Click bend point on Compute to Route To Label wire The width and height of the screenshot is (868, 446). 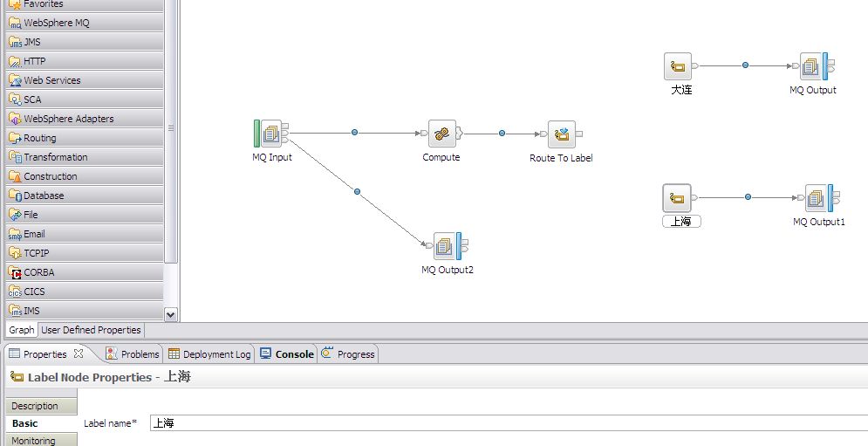pos(502,133)
